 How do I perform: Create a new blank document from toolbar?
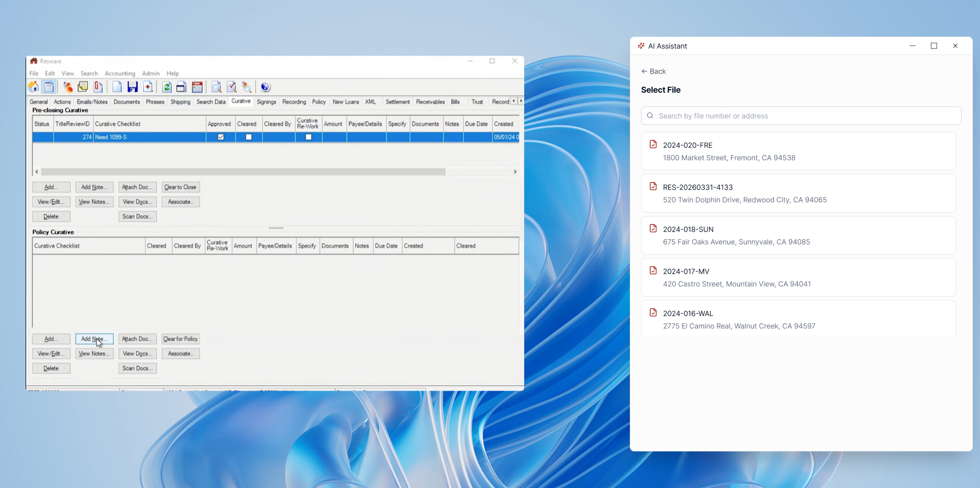[117, 87]
